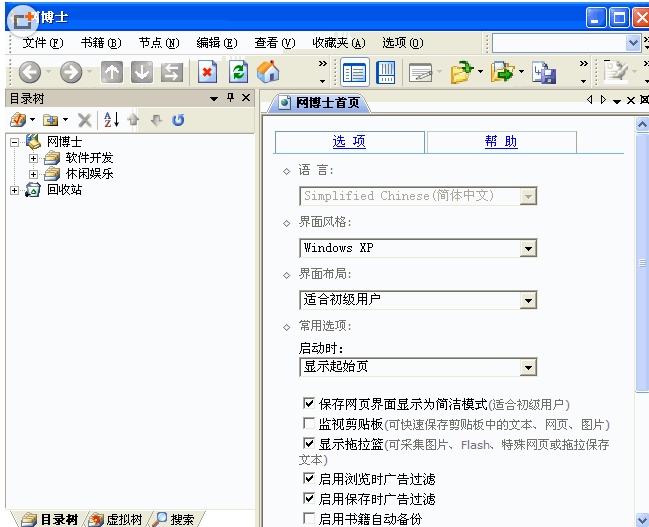Move node down with tree toolbar arrow
Image resolution: width=649 pixels, height=527 pixels.
(x=156, y=120)
